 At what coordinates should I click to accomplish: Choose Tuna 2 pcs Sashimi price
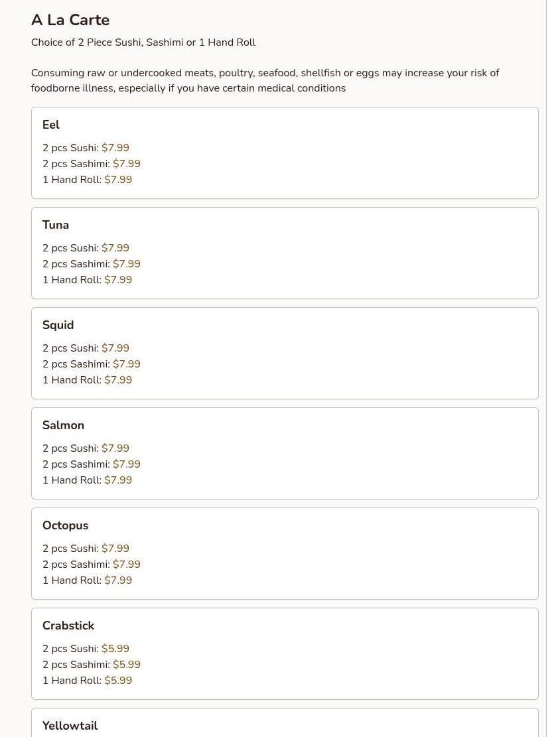[126, 264]
